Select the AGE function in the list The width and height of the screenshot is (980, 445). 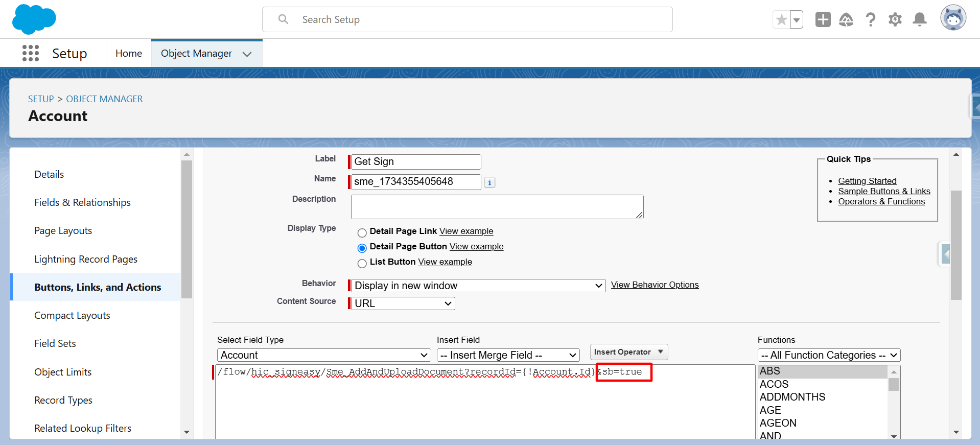823,410
